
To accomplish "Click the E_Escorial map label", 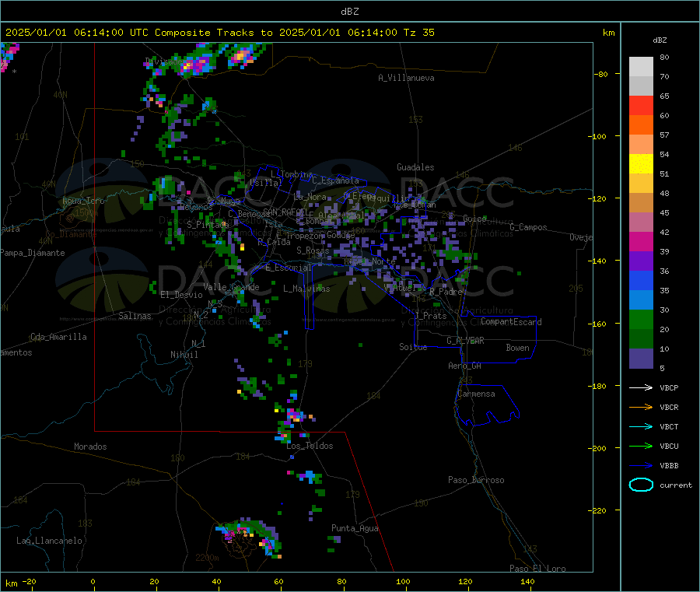I will [x=289, y=268].
